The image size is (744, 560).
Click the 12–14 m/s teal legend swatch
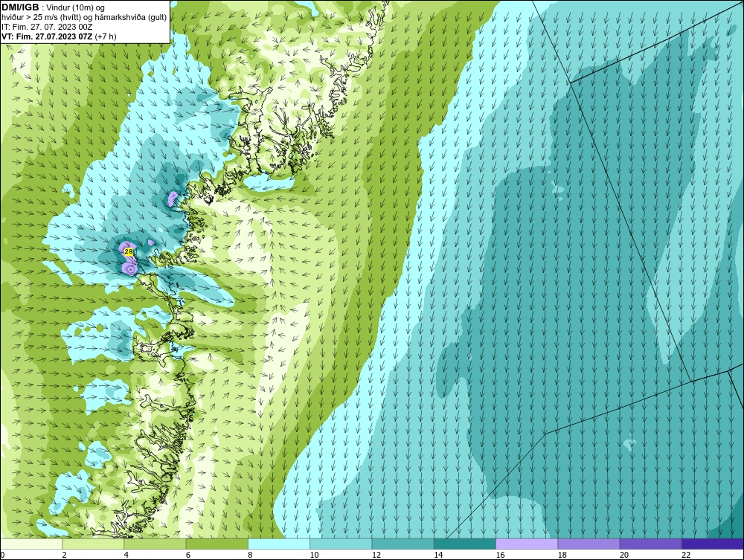click(403, 544)
